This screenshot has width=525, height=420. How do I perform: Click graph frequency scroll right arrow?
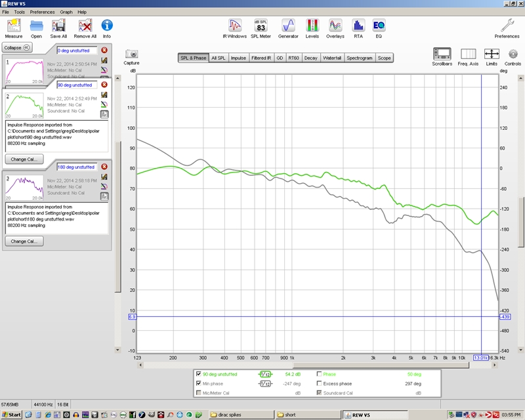pos(495,365)
